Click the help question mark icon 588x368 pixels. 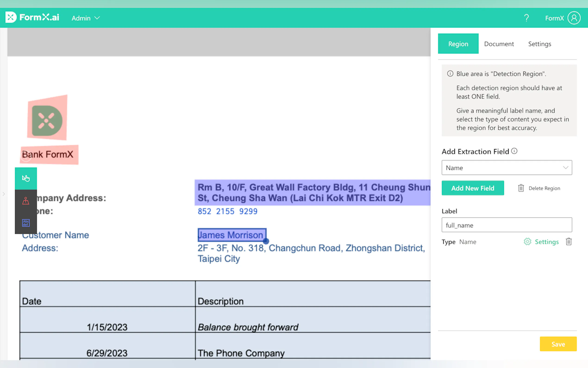pos(526,18)
